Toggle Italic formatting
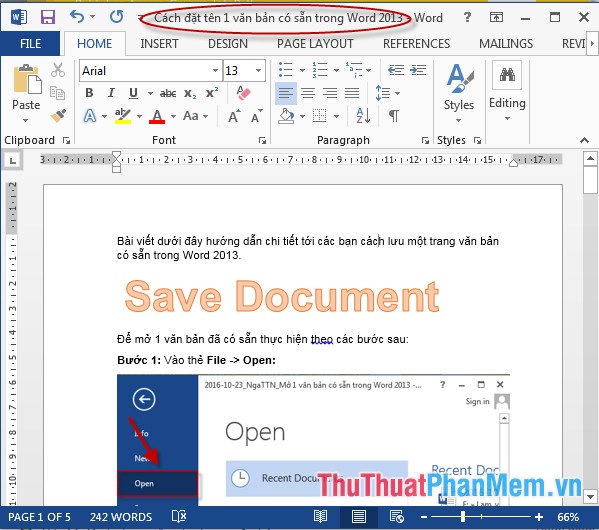 click(111, 93)
